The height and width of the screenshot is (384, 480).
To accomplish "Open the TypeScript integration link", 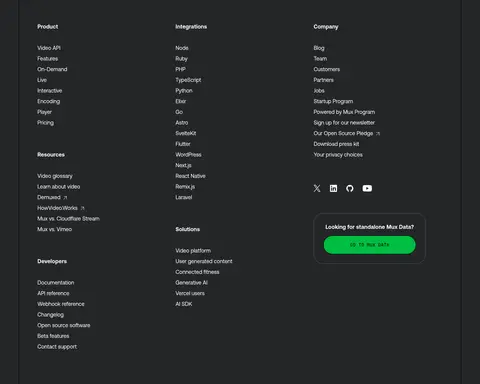I will click(188, 80).
